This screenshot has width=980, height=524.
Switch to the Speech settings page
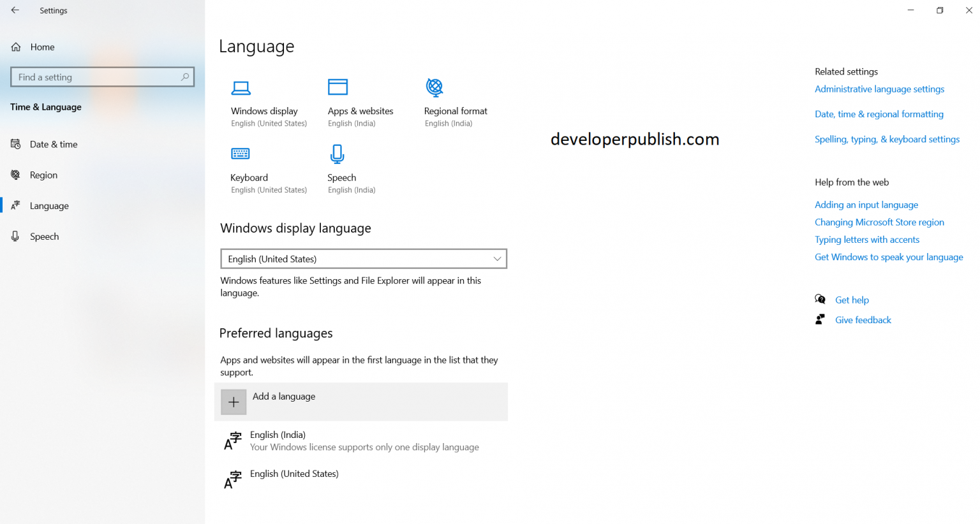(x=44, y=236)
